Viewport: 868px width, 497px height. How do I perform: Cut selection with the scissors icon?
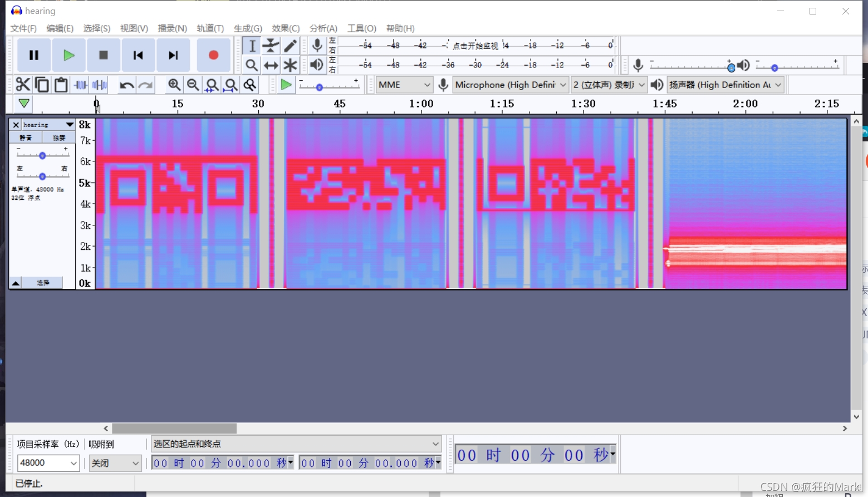click(x=23, y=85)
